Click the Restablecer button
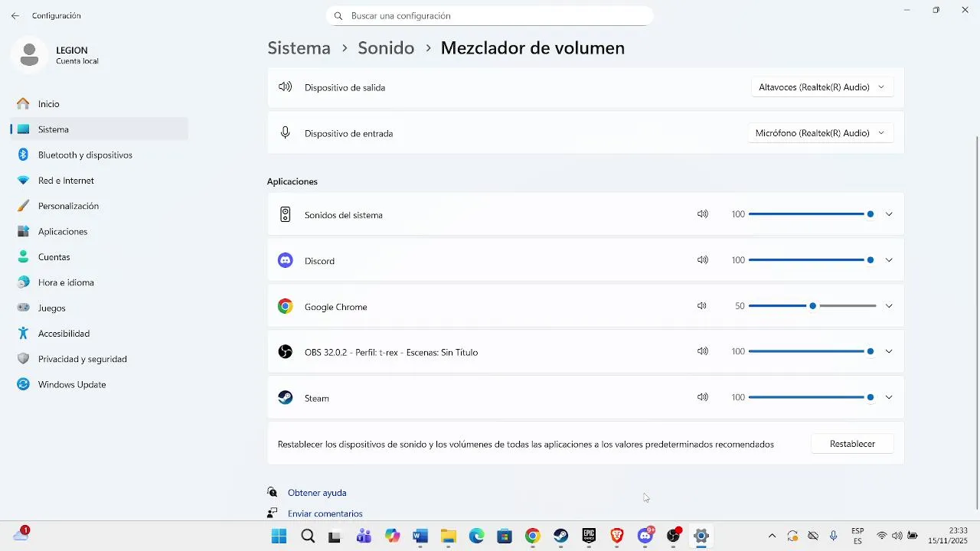This screenshot has width=980, height=551. tap(852, 444)
